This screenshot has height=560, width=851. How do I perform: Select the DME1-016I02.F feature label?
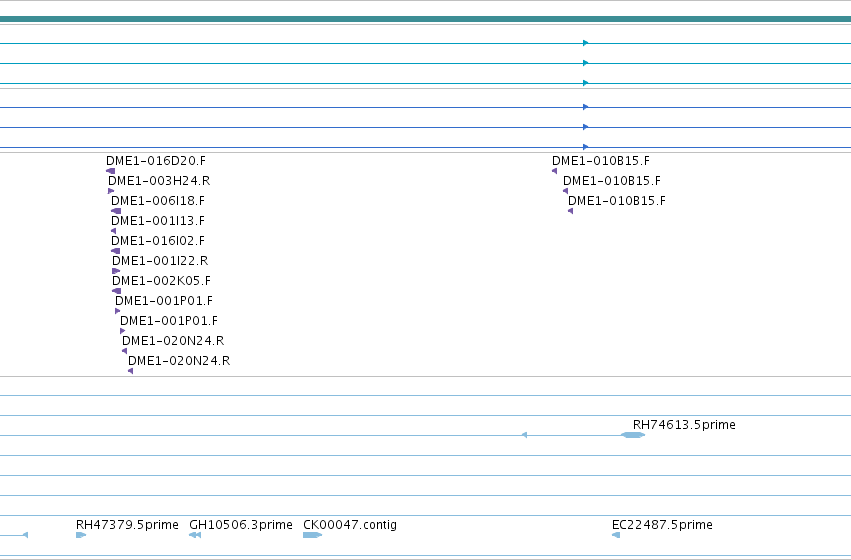click(158, 241)
